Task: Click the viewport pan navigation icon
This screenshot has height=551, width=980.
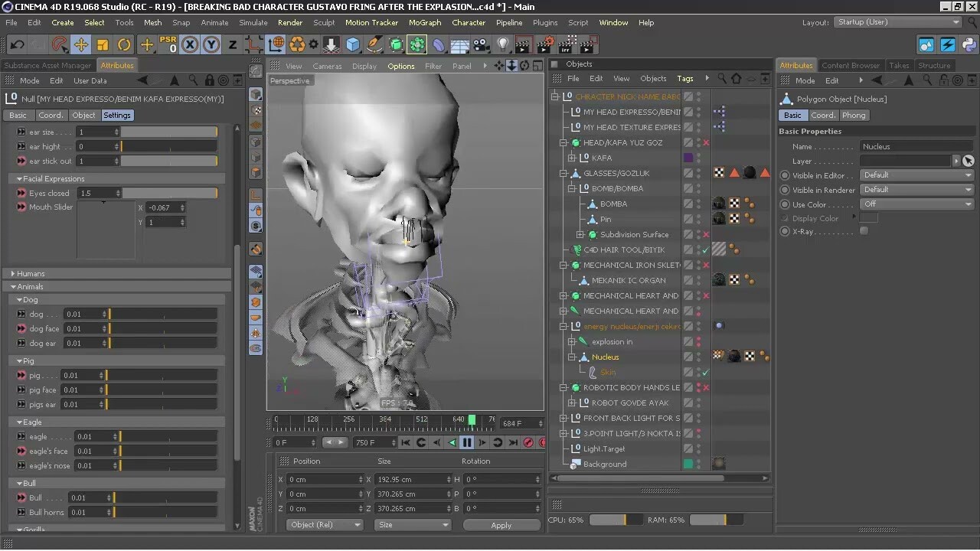Action: point(499,66)
